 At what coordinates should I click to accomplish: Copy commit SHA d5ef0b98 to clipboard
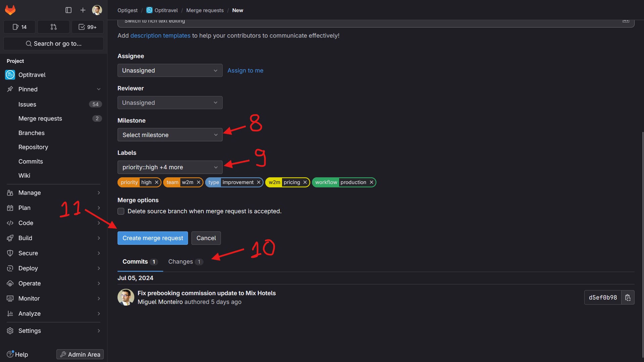click(628, 298)
